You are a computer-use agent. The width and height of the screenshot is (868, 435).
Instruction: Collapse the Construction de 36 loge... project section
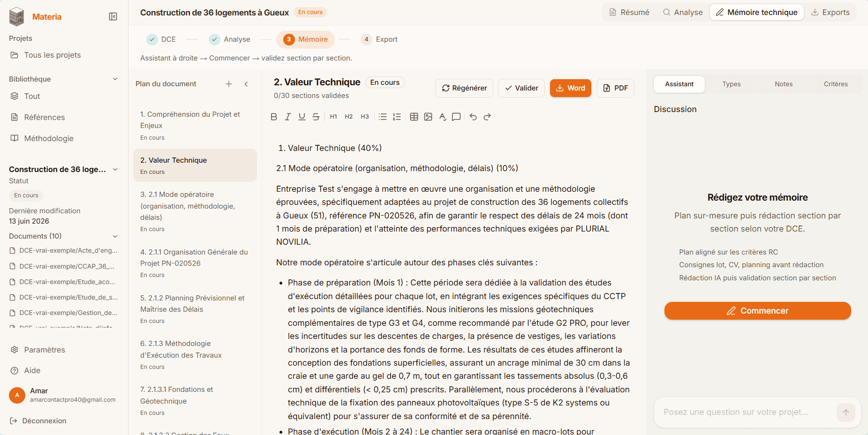[x=115, y=170]
